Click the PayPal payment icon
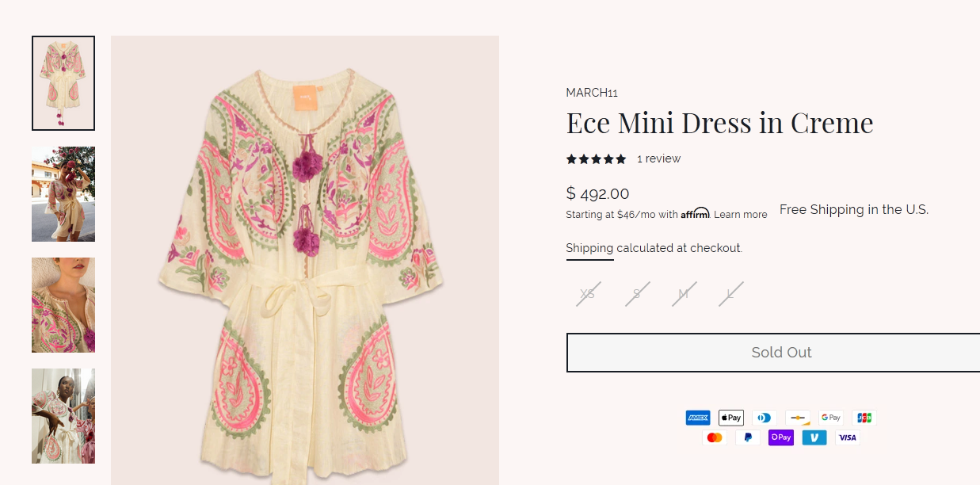980x485 pixels. (x=748, y=437)
